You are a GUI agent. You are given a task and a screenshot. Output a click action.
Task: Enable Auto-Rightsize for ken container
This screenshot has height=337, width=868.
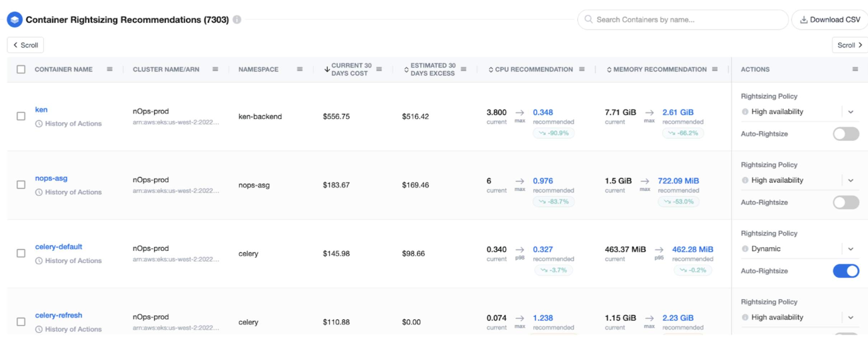[845, 134]
